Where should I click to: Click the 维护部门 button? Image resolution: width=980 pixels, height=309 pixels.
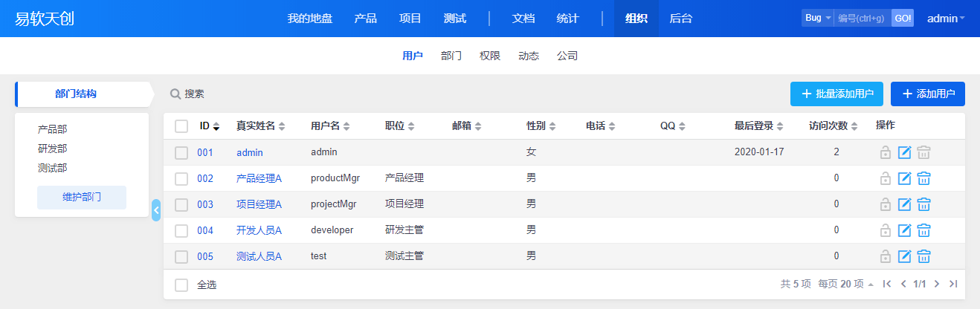(82, 198)
